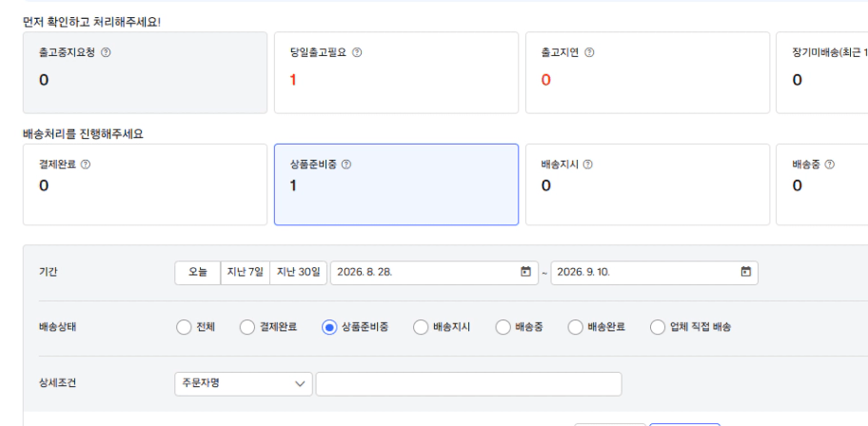Expand the 주문자명 search condition dropdown
The width and height of the screenshot is (868, 426).
click(244, 384)
